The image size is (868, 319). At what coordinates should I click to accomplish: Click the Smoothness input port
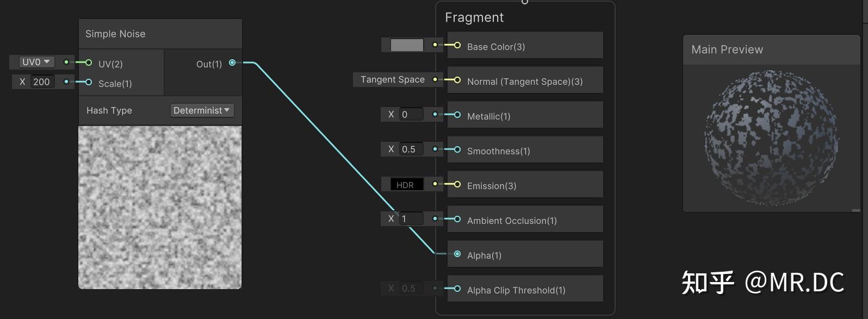tap(457, 149)
